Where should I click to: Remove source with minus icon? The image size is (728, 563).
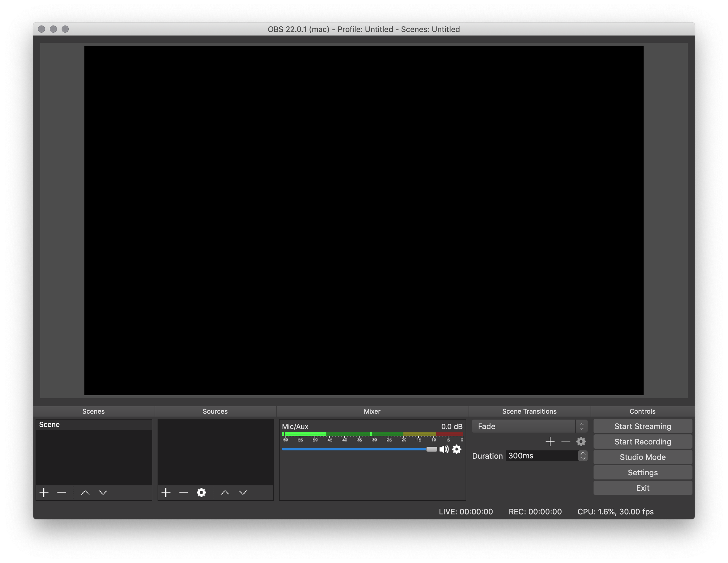coord(184,492)
